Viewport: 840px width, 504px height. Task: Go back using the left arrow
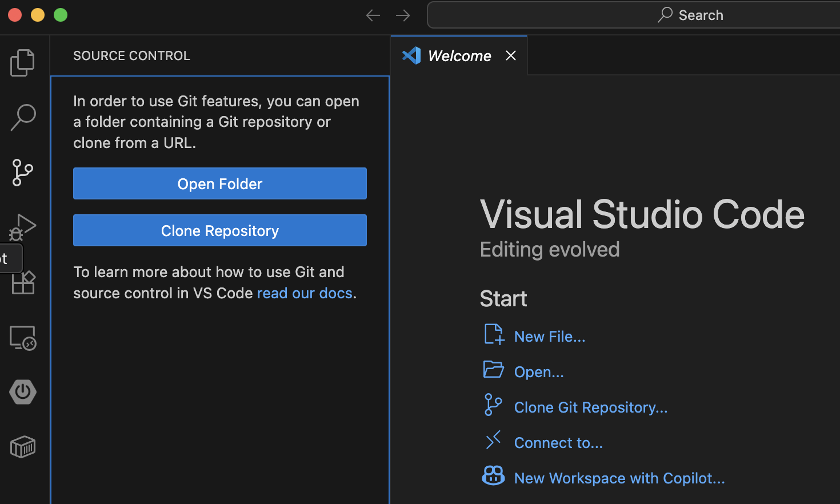pyautogui.click(x=373, y=15)
